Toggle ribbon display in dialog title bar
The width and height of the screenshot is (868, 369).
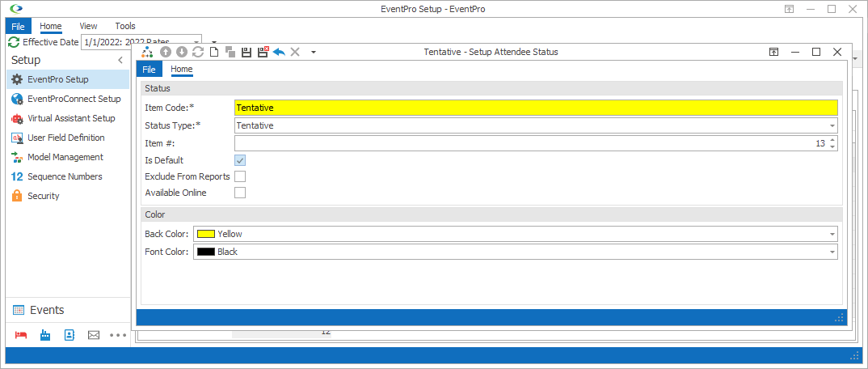tap(774, 52)
